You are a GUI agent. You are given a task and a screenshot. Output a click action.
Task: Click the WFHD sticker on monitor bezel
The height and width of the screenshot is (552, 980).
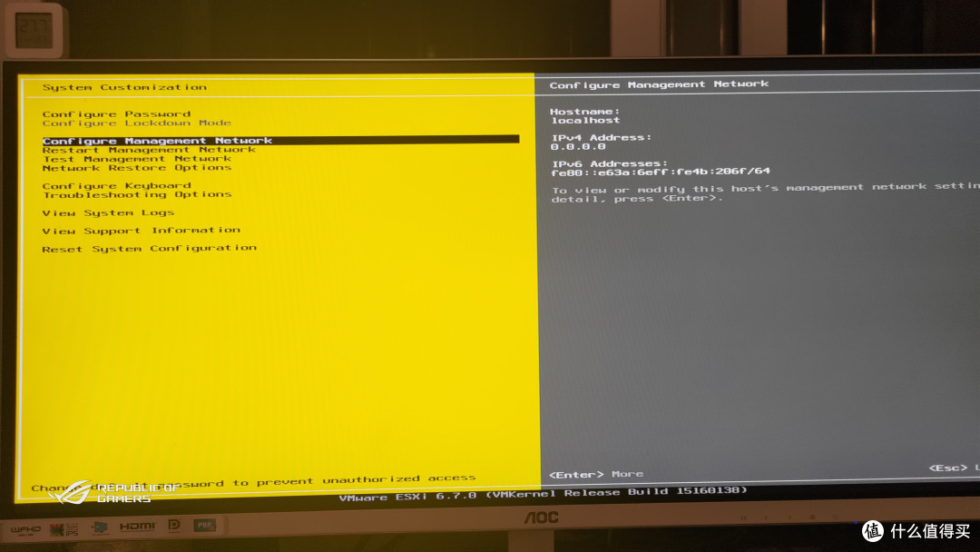[25, 530]
